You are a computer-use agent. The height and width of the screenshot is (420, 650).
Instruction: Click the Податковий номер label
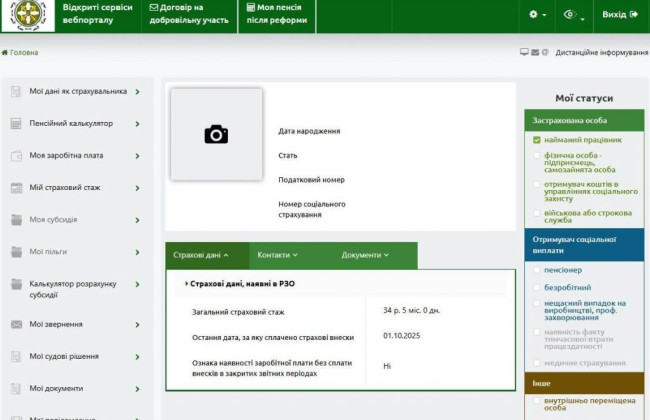click(x=311, y=180)
